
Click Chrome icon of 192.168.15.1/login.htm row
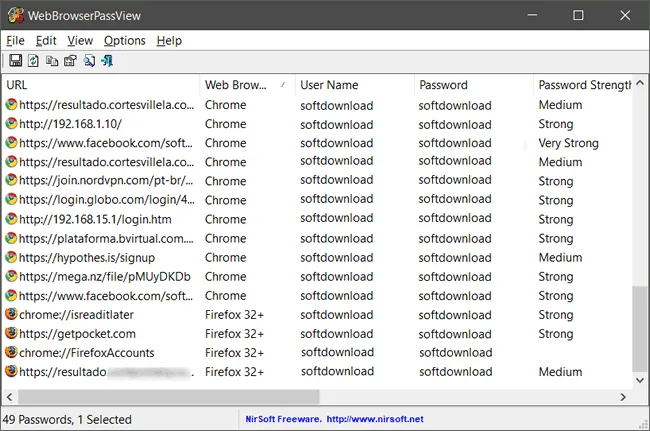(11, 218)
